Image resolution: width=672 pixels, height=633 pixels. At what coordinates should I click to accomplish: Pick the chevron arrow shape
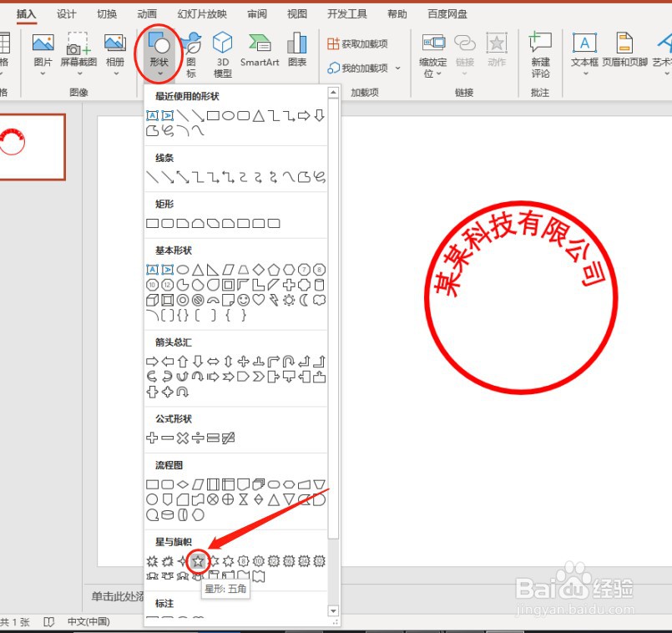click(x=259, y=377)
